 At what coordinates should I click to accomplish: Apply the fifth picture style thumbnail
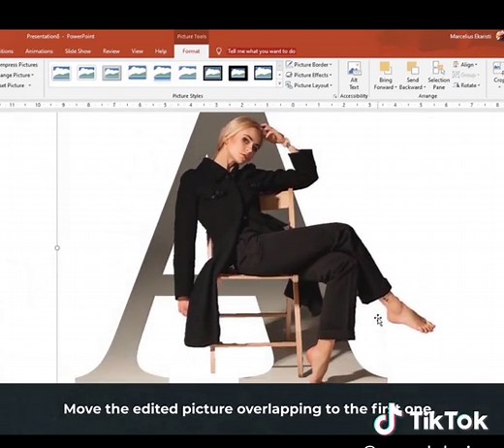tap(162, 73)
